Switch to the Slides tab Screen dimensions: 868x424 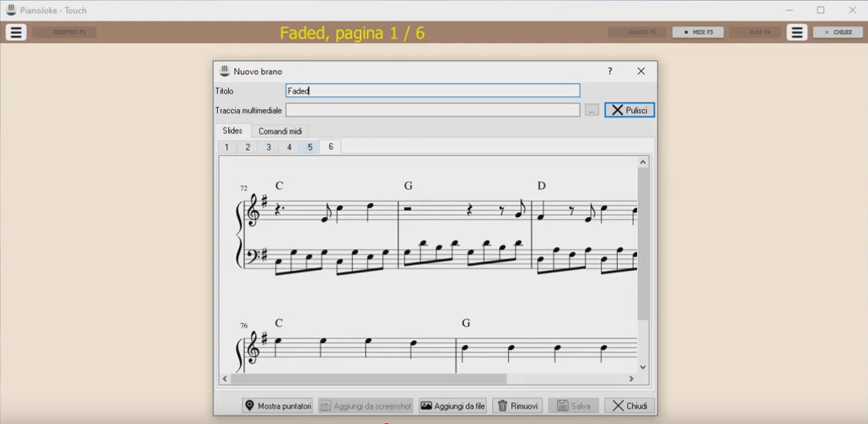pyautogui.click(x=232, y=131)
